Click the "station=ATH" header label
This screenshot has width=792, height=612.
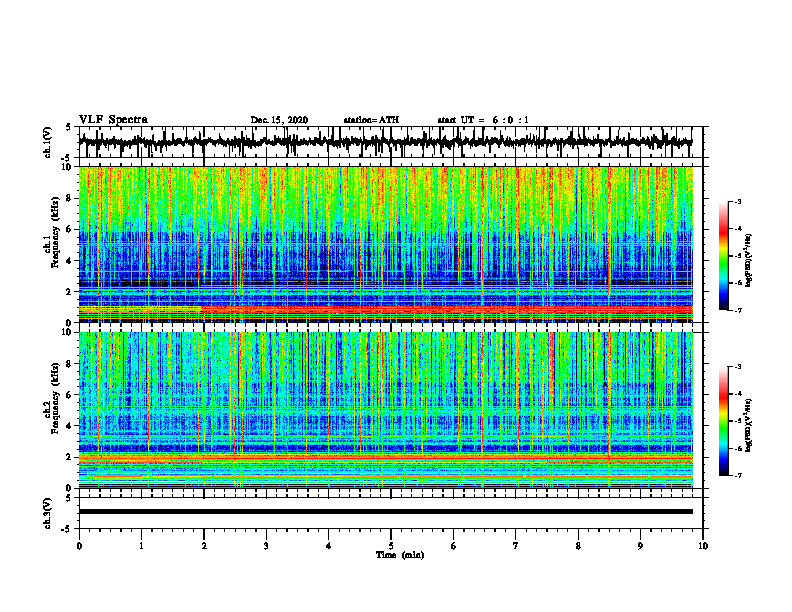pyautogui.click(x=371, y=120)
